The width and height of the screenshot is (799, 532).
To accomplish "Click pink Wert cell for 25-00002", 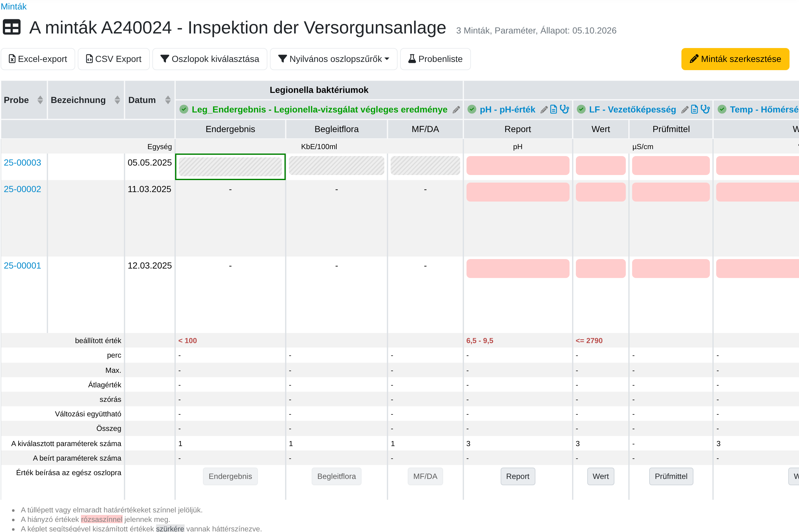I will click(601, 192).
